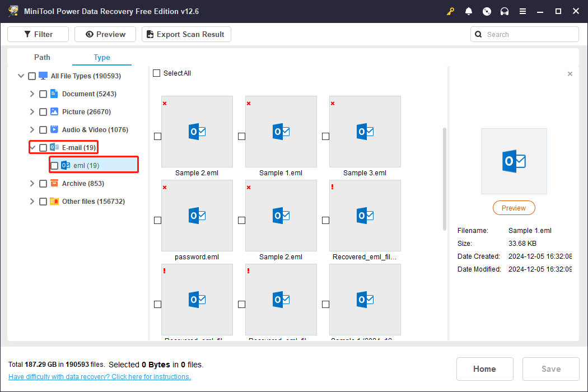Open the notifications bell icon
This screenshot has height=392, width=588.
point(469,11)
